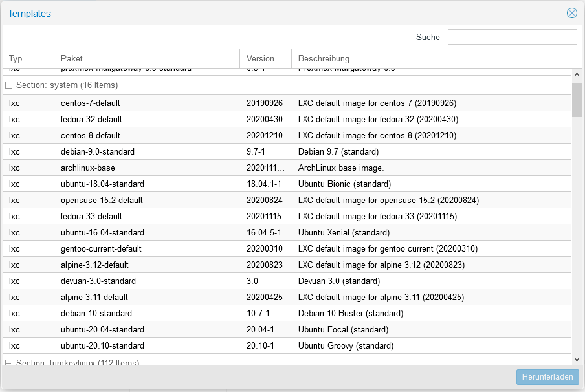Select the gentoo-current-default template row

(x=287, y=249)
